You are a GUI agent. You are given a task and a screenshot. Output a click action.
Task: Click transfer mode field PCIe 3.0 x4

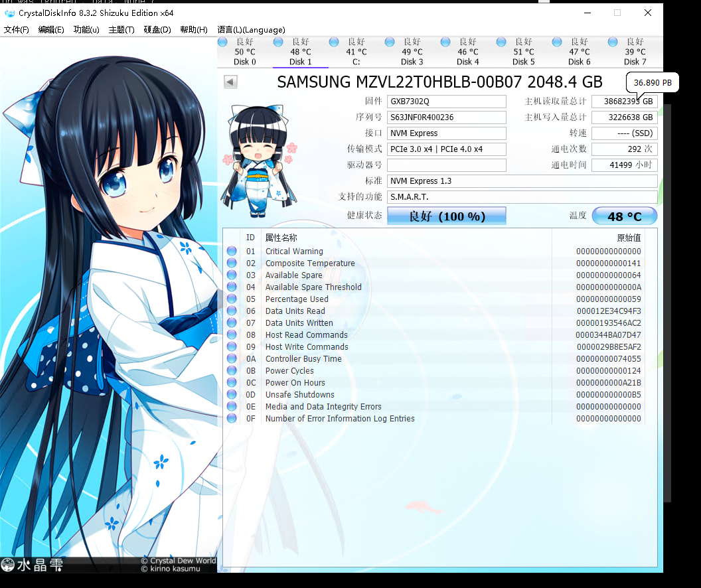pos(447,149)
